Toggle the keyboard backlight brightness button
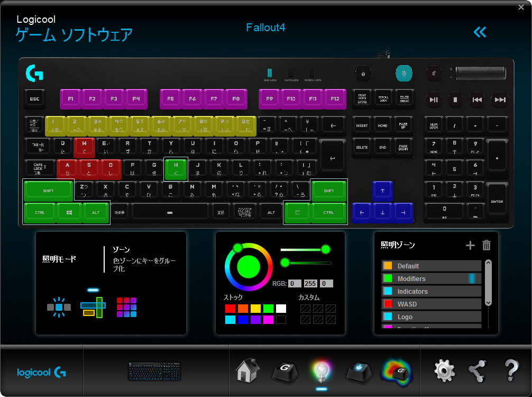 [403, 74]
